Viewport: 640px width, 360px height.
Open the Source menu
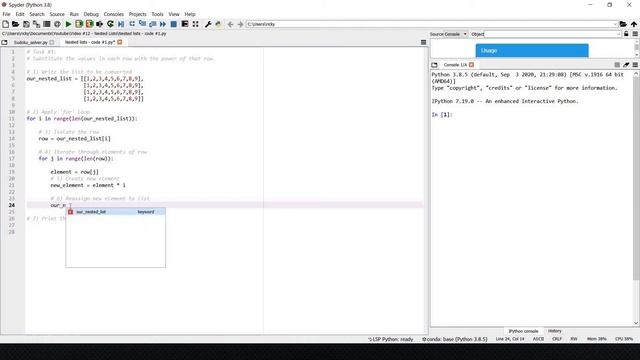click(57, 14)
